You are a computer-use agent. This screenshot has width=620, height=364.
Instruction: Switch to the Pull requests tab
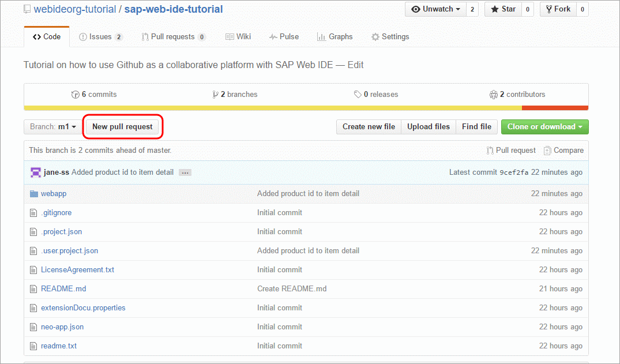173,37
